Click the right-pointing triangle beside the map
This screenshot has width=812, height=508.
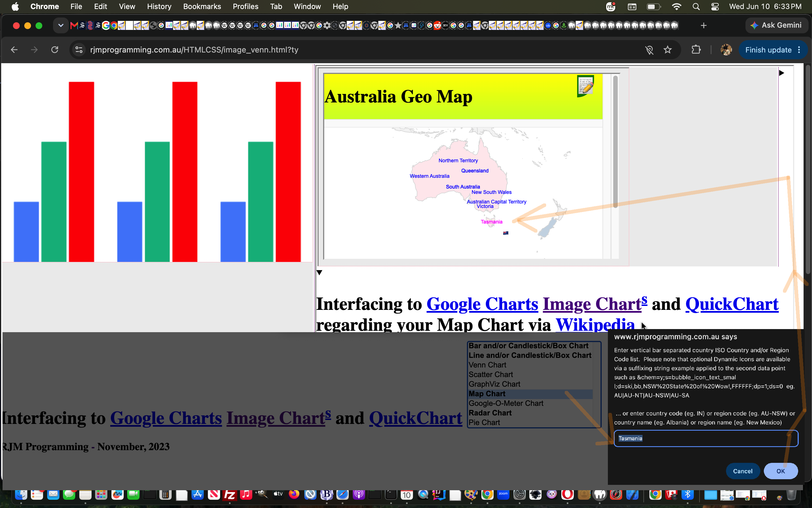(782, 73)
